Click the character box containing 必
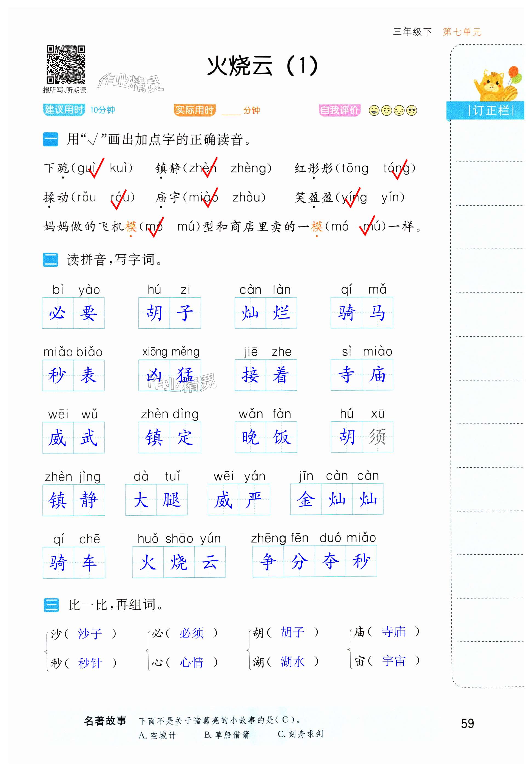Viewport: 532px width, 772px height. pos(58,313)
